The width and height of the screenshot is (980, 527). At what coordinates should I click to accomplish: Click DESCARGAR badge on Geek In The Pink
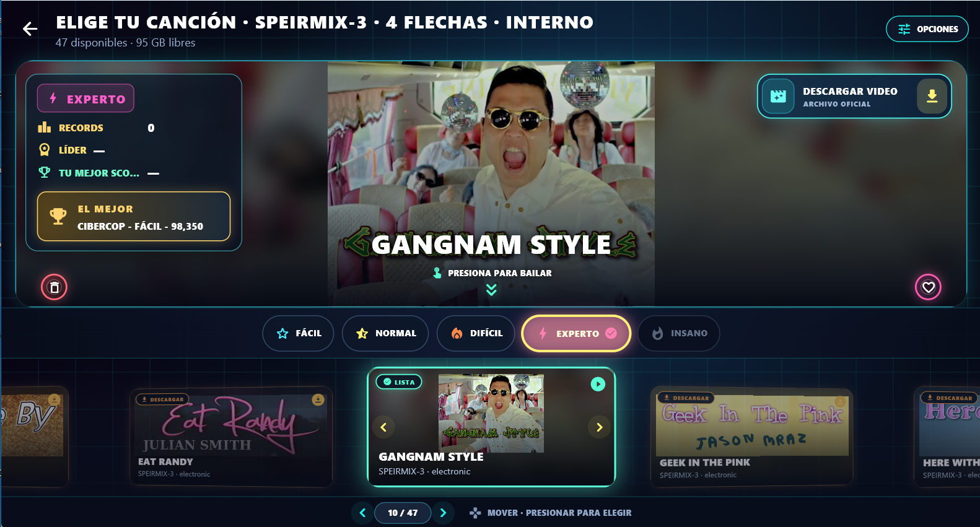coord(686,398)
